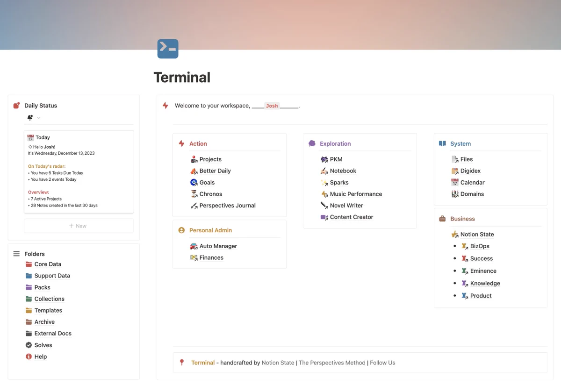The width and height of the screenshot is (561, 392).
Task: Click the Projects page icon
Action: pos(194,159)
